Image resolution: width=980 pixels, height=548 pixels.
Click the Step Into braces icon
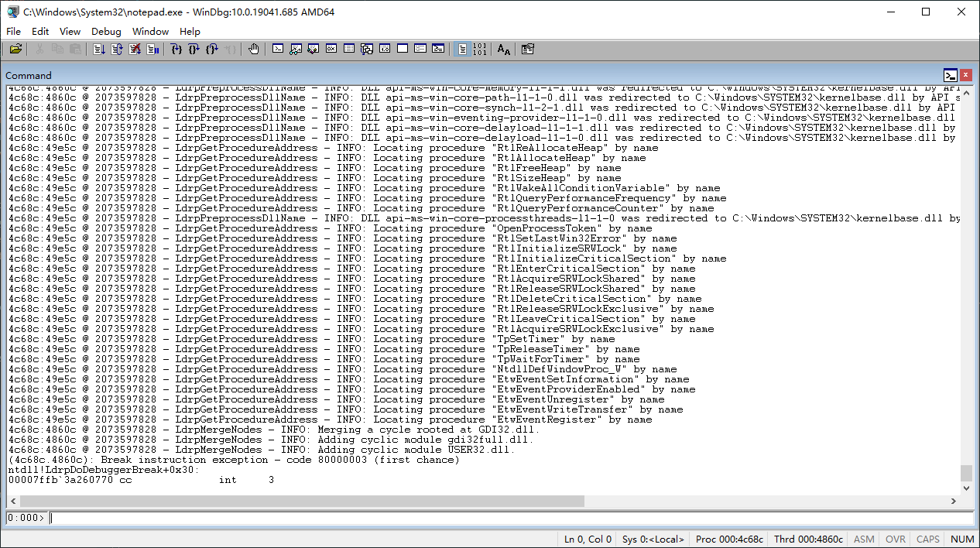176,49
